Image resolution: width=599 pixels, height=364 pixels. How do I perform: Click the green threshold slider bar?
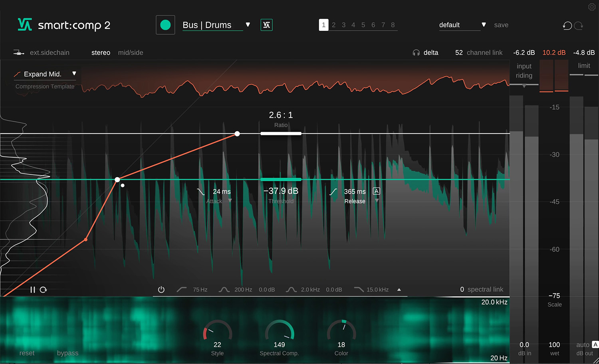click(281, 180)
